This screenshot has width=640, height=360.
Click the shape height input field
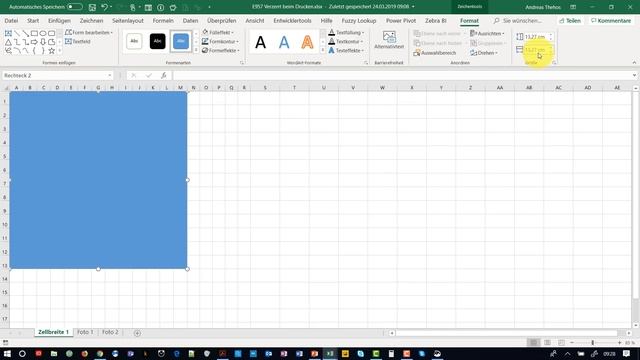click(536, 37)
